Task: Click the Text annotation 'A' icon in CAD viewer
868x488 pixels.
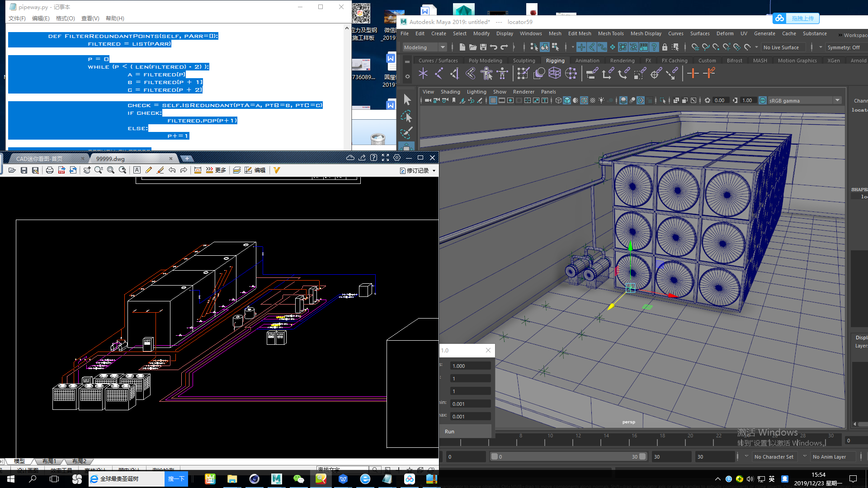Action: pos(137,170)
